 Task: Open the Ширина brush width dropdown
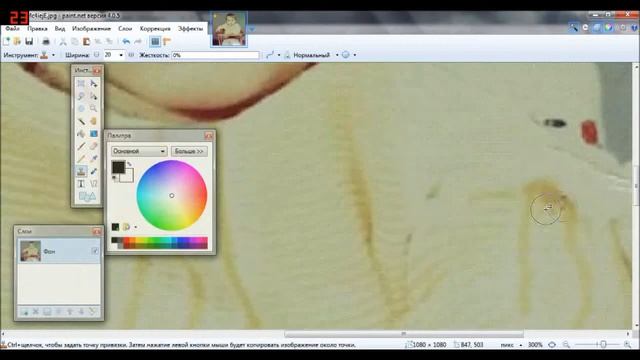(121, 55)
